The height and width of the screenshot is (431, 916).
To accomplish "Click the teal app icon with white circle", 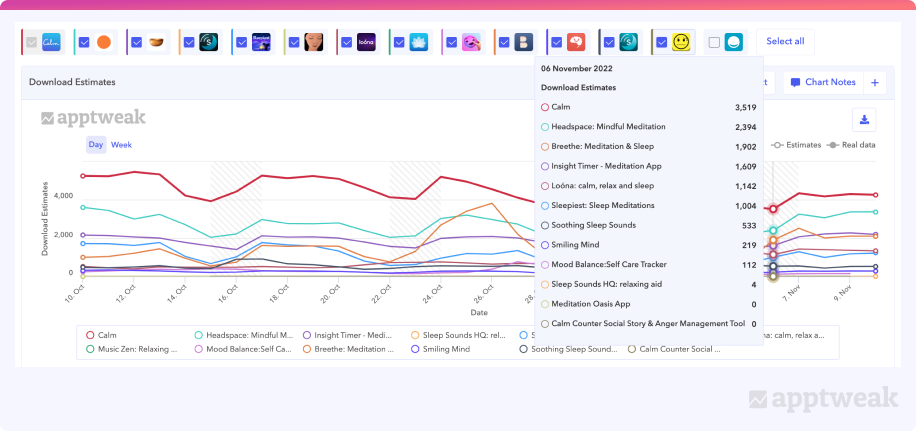I will 734,42.
